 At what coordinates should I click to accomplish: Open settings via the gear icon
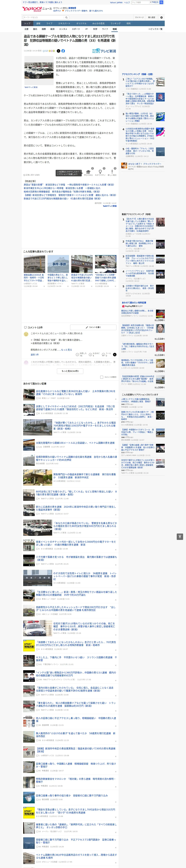pos(161,18)
